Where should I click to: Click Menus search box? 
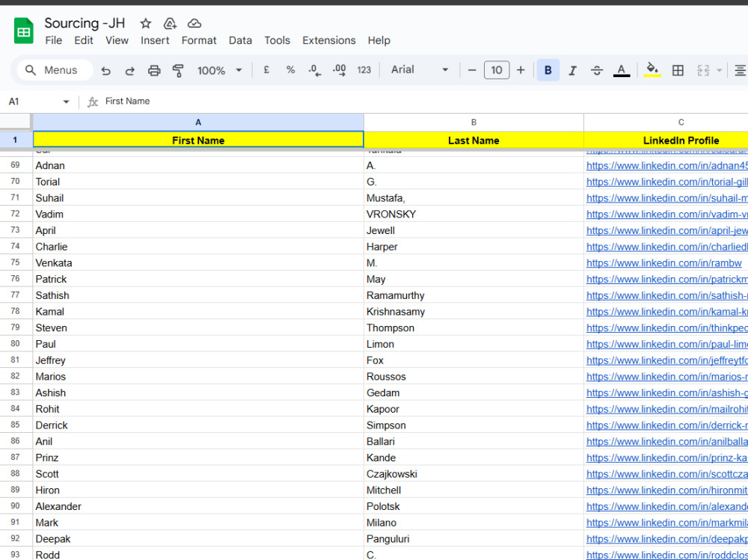[x=55, y=70]
